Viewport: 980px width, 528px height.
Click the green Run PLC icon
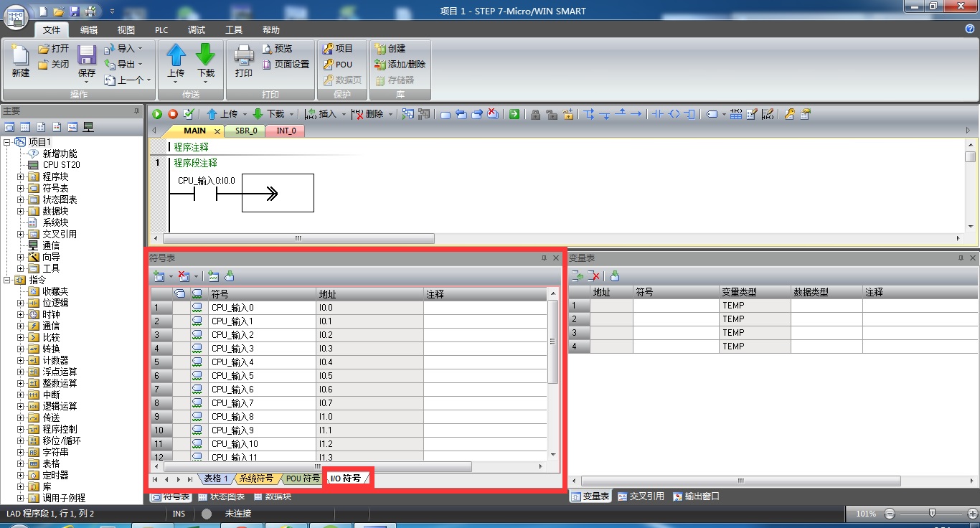pyautogui.click(x=157, y=114)
